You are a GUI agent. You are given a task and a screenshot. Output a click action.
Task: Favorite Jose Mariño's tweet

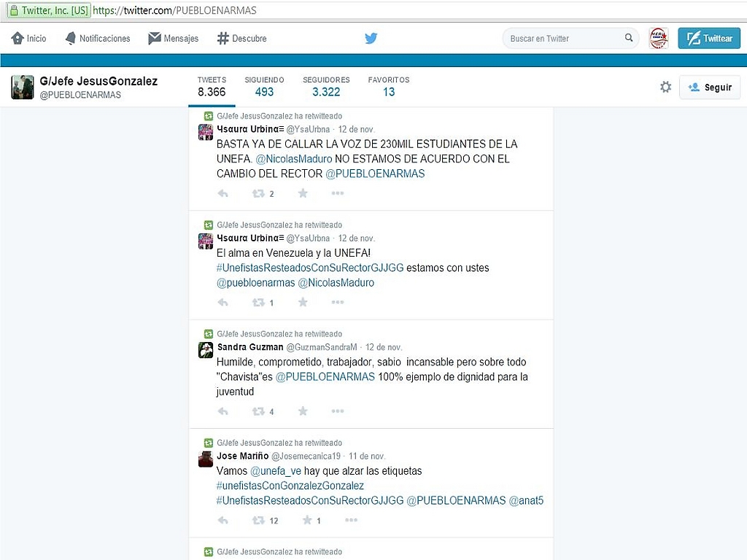(x=308, y=521)
